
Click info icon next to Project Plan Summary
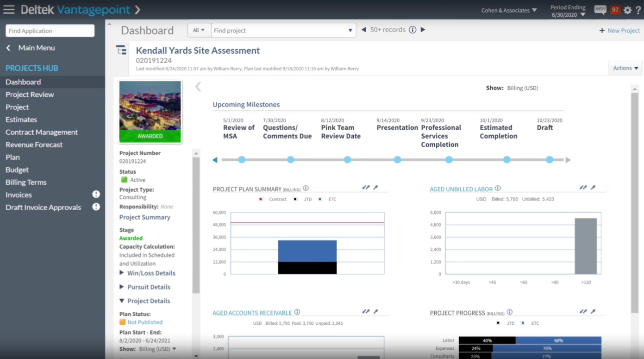pyautogui.click(x=306, y=189)
